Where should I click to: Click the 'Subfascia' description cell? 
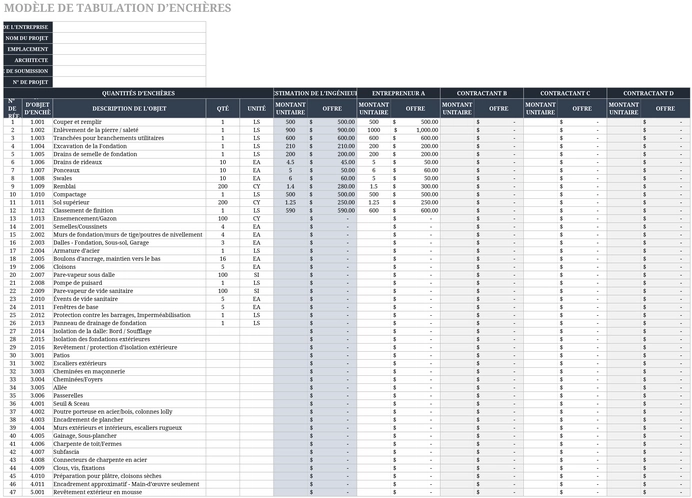click(129, 452)
